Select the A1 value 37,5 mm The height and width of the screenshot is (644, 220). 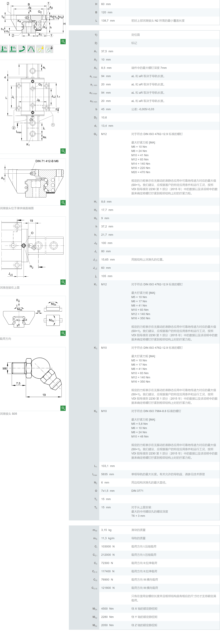[107, 51]
